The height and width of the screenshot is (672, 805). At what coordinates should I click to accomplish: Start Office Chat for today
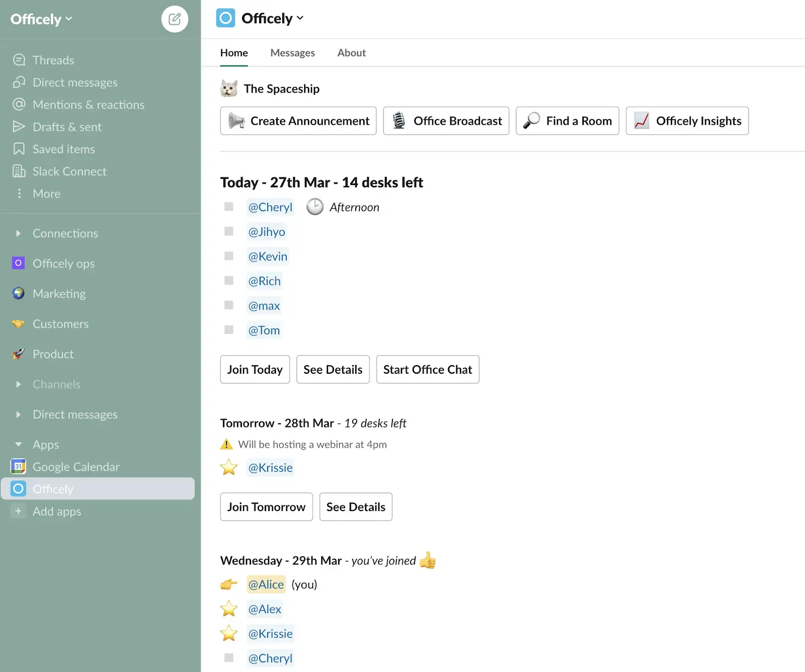[x=428, y=369]
